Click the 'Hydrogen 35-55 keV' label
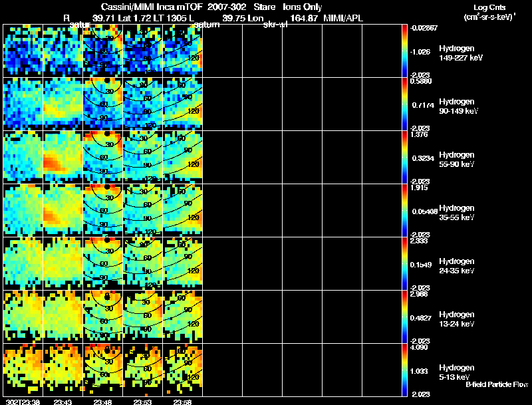Image resolution: width=532 pixels, height=405 pixels. click(x=457, y=213)
